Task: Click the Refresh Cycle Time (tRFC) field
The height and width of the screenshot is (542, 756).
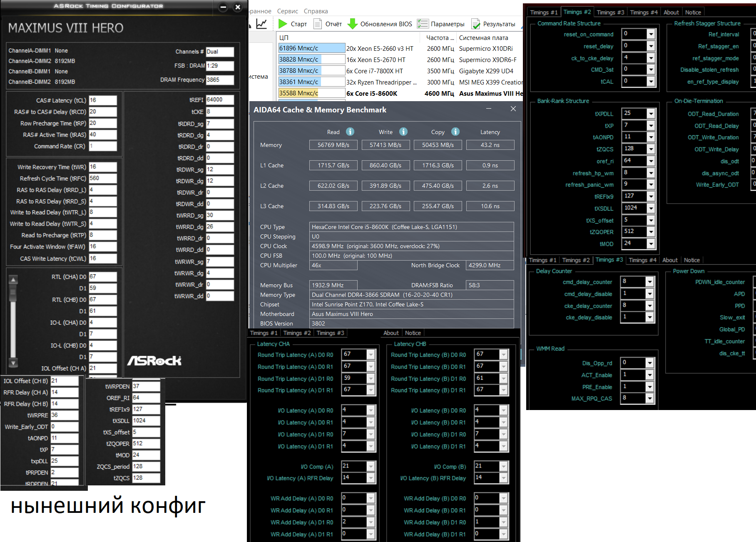Action: [103, 178]
